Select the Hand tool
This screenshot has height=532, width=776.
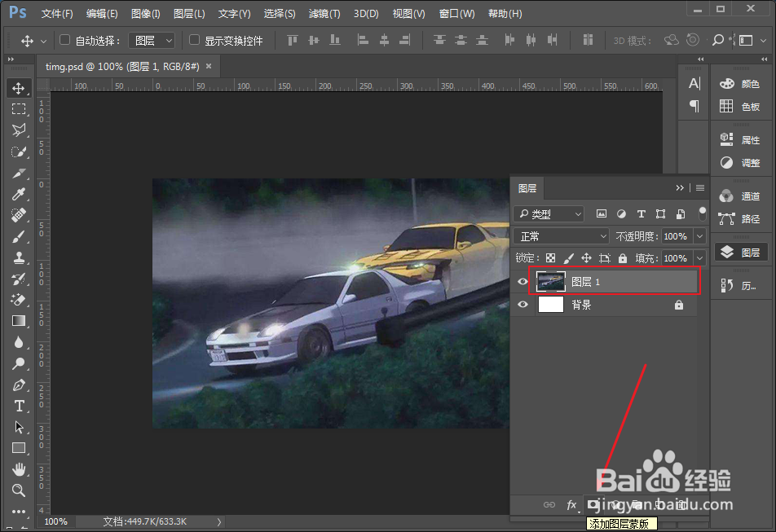(19, 469)
